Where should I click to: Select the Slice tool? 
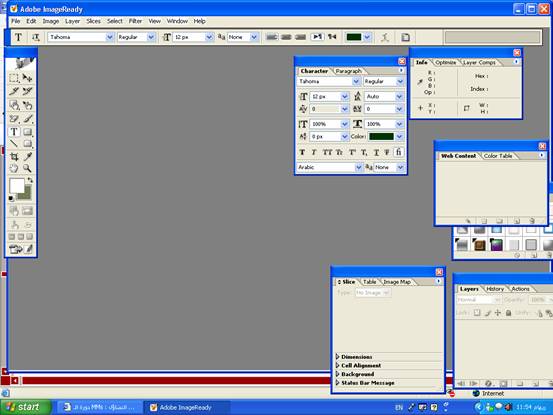coord(14,91)
